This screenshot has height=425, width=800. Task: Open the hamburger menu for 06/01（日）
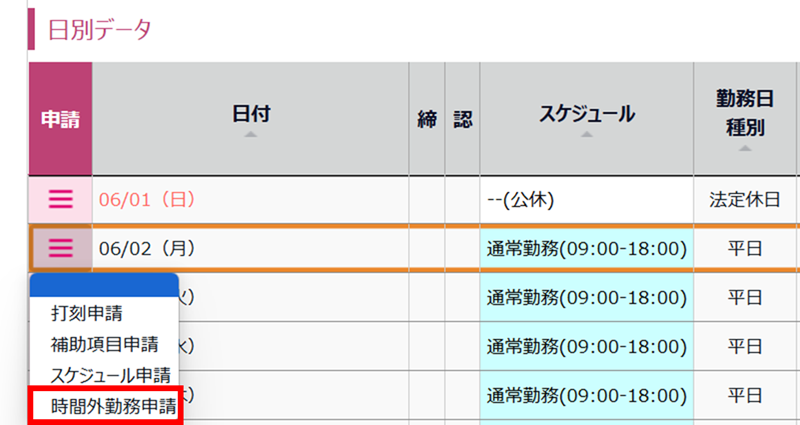coord(61,199)
